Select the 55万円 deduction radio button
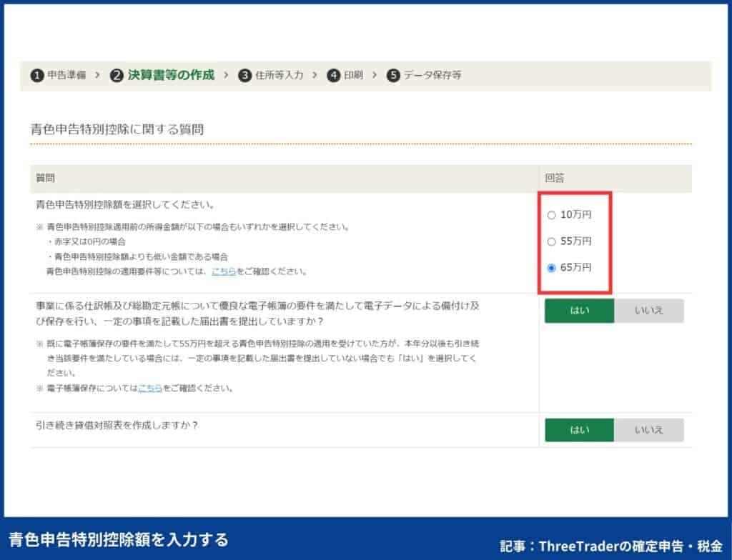The height and width of the screenshot is (560, 732). coord(551,241)
